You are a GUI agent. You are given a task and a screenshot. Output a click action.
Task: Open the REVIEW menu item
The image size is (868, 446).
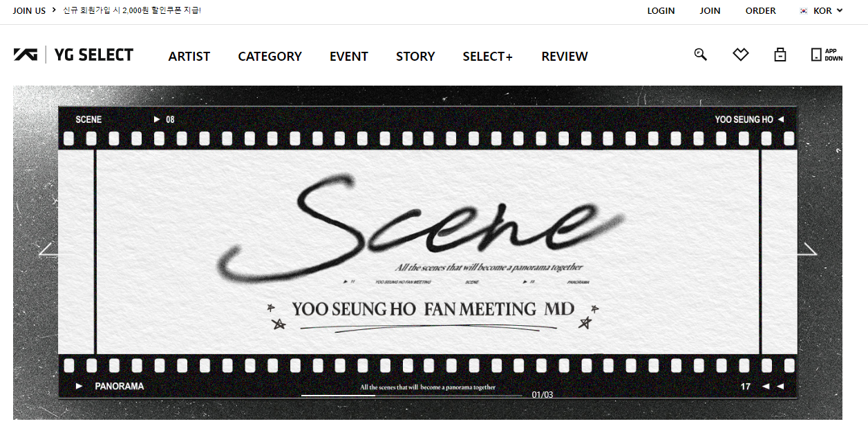(565, 57)
